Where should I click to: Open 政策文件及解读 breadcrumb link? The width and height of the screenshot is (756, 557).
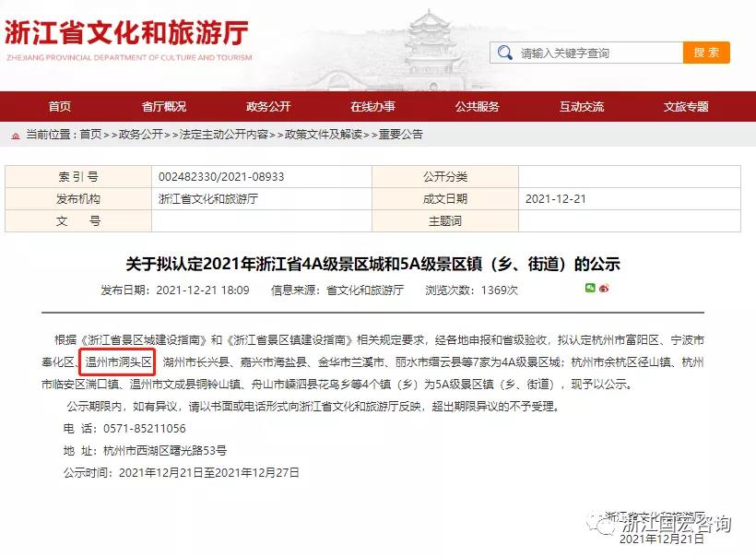[324, 135]
